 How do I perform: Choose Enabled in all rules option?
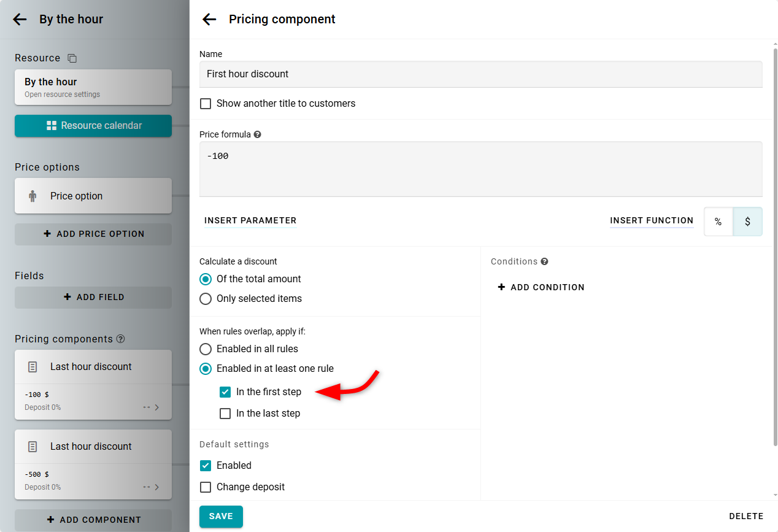click(x=206, y=349)
